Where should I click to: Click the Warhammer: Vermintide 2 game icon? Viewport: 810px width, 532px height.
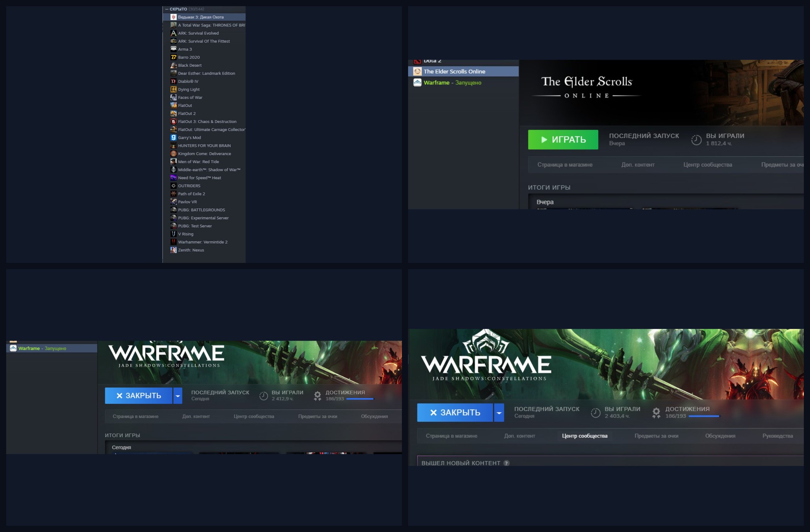point(173,242)
